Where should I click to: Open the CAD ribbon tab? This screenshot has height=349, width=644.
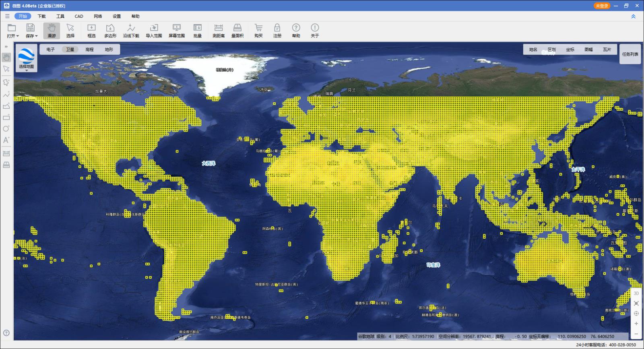(x=79, y=16)
